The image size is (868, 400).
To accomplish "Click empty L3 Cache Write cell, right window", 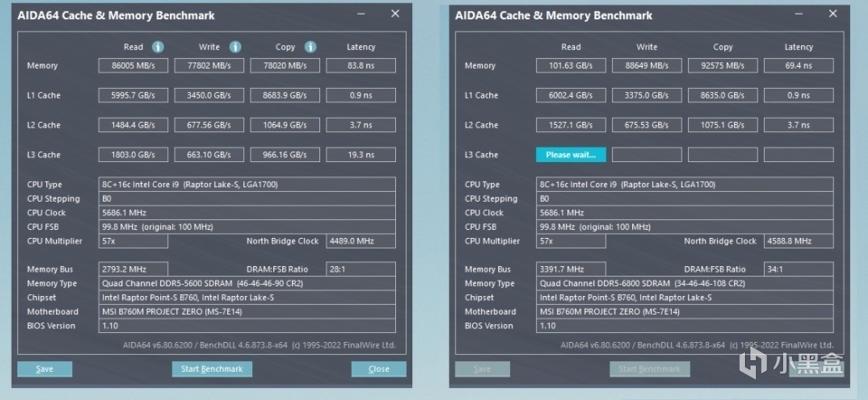I will pyautogui.click(x=646, y=155).
